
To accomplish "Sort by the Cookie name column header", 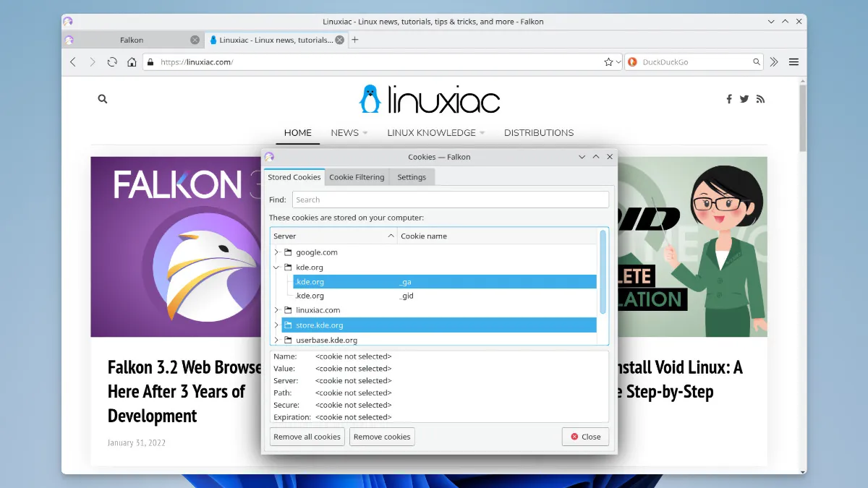I will point(498,236).
